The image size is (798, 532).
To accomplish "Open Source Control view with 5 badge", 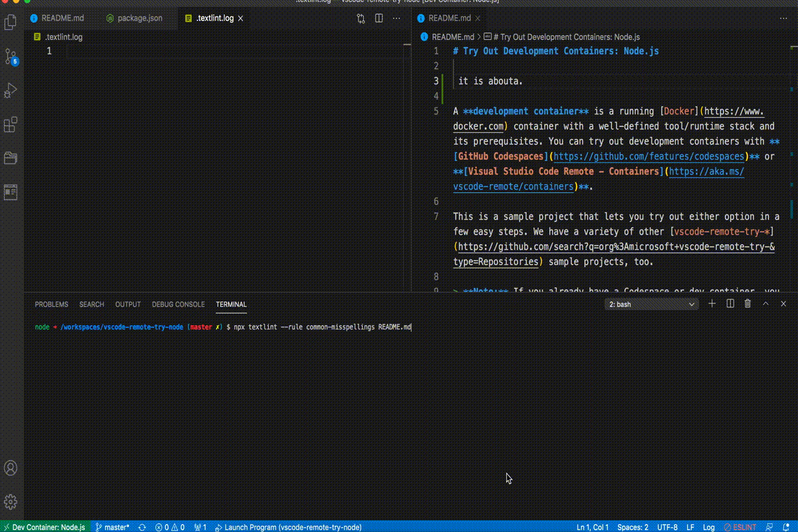I will pos(11,56).
